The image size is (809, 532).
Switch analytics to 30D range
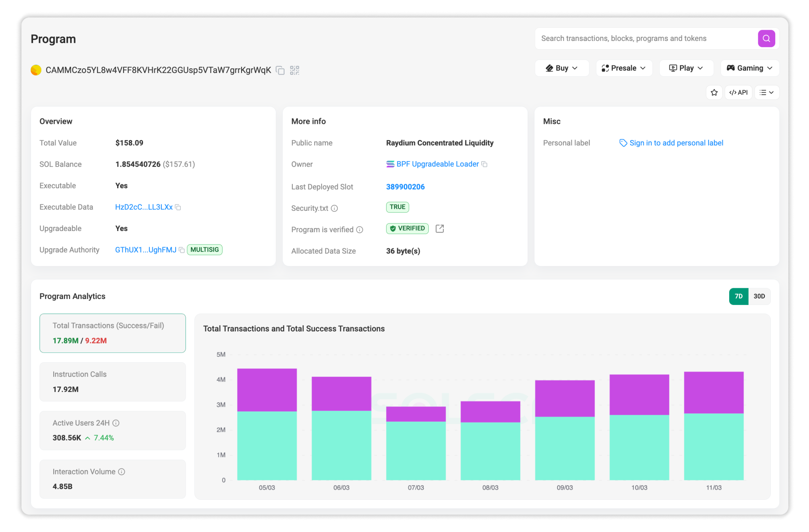coord(759,296)
